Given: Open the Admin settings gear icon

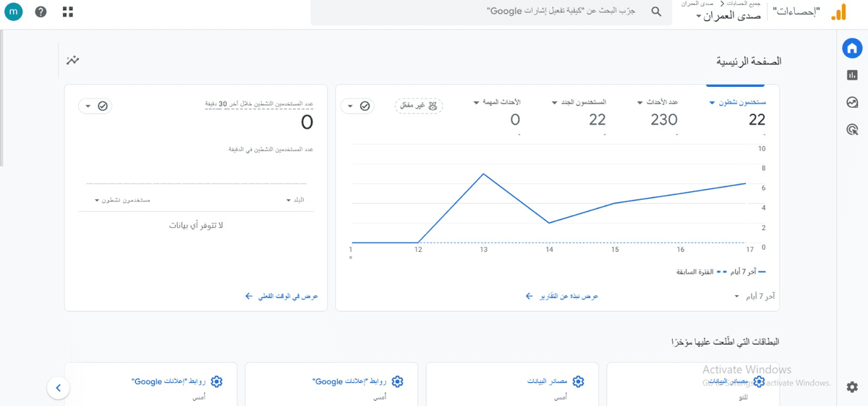Looking at the screenshot, I should (x=852, y=387).
